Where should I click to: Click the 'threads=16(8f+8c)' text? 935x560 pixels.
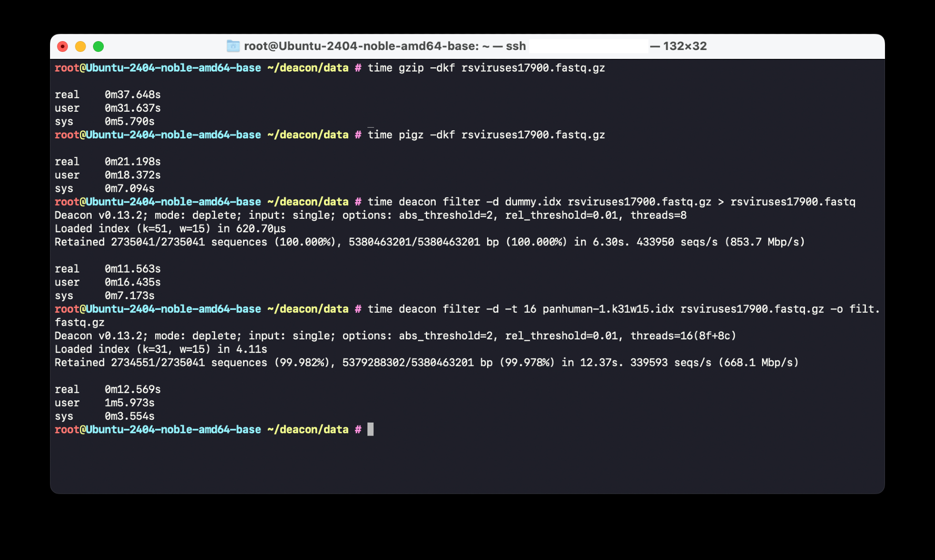pyautogui.click(x=683, y=336)
